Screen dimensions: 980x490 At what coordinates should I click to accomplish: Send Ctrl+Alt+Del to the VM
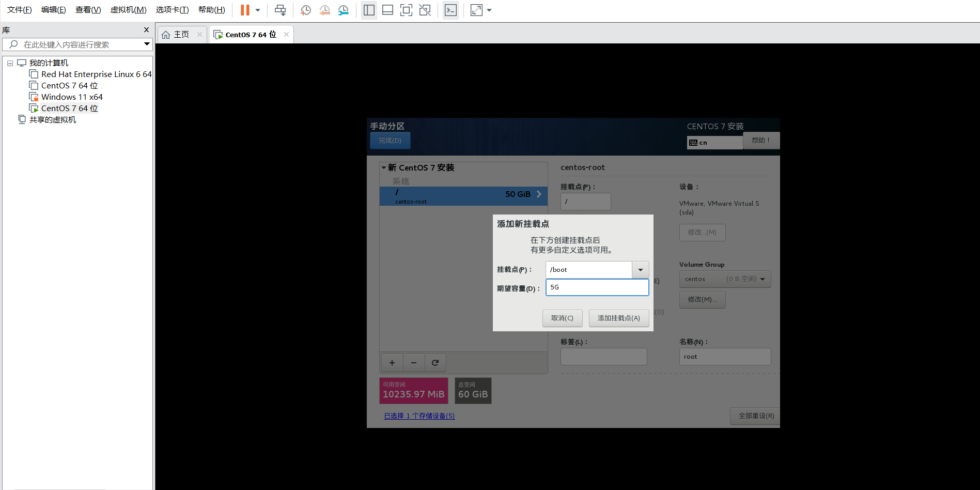(280, 10)
